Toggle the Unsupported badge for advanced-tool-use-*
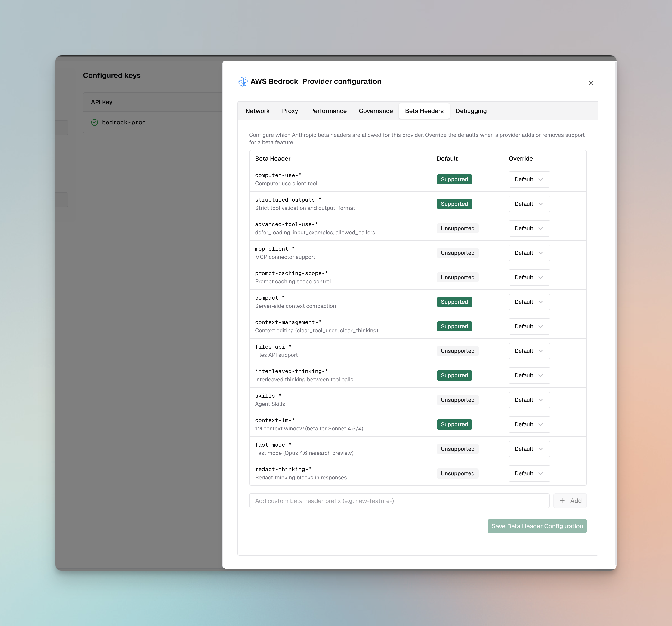The width and height of the screenshot is (672, 626). 457,228
